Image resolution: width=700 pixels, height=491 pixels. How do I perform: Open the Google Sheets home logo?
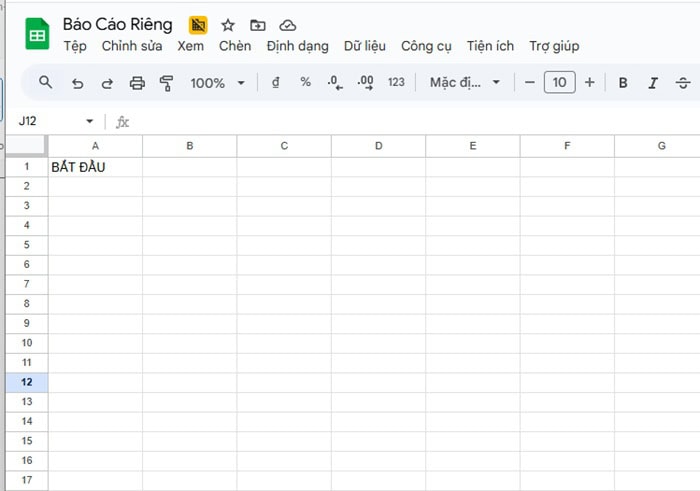(38, 35)
